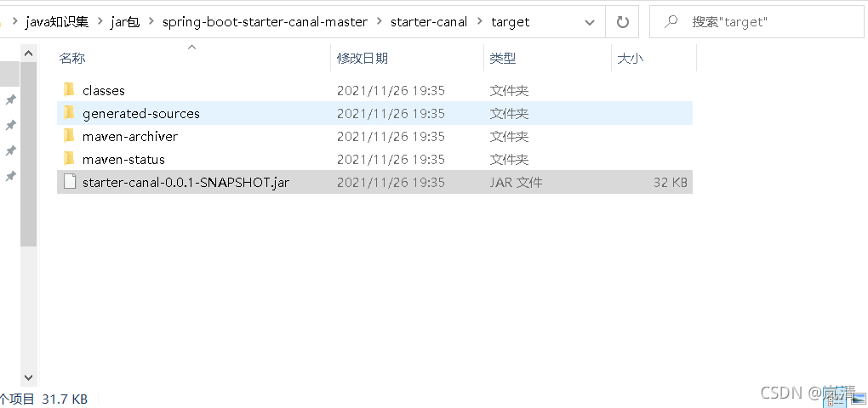Click the refresh icon beside the address bar
Image resolution: width=868 pixels, height=408 pixels.
622,22
